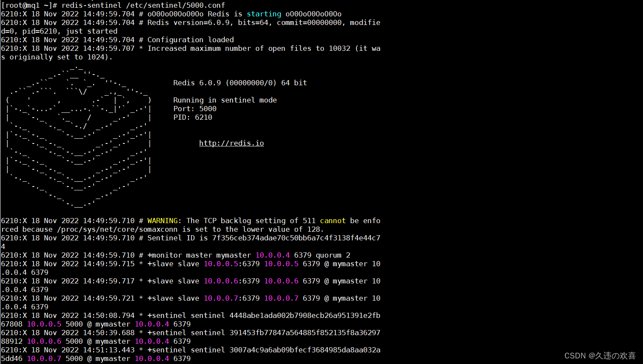This screenshot has width=643, height=364.
Task: Click the line '# Configuration loaded'
Action: 186,40
